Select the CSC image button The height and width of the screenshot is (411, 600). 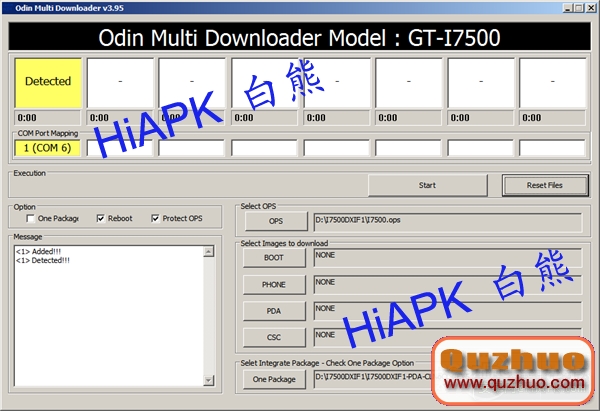coord(274,337)
